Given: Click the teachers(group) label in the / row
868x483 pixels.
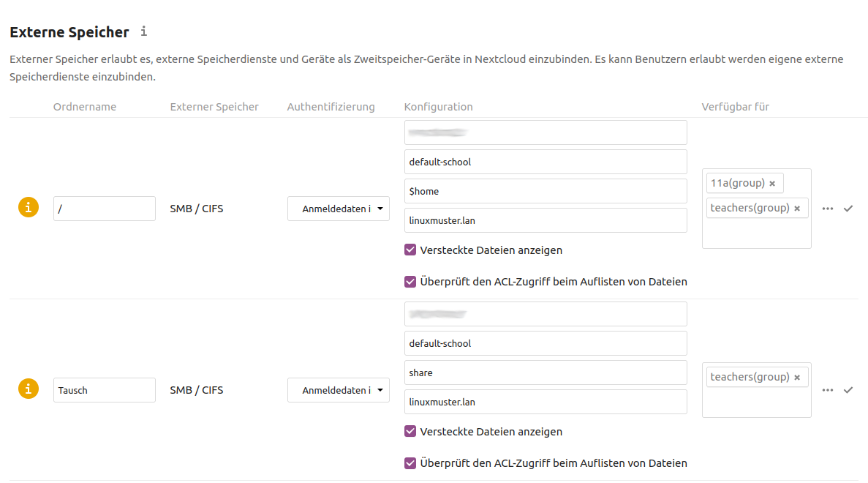Looking at the screenshot, I should tap(750, 208).
